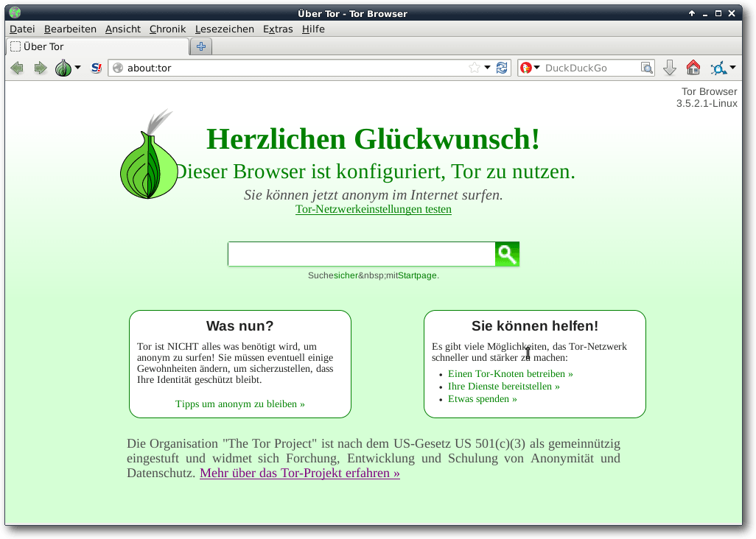
Task: Open Tipps um anonym zu bleiben link
Action: 240,404
